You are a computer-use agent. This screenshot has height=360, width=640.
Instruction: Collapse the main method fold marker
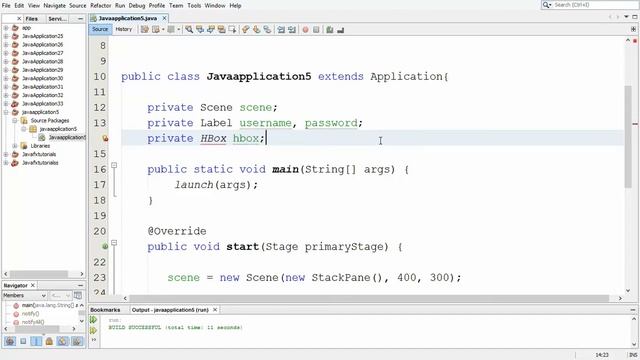pos(114,165)
